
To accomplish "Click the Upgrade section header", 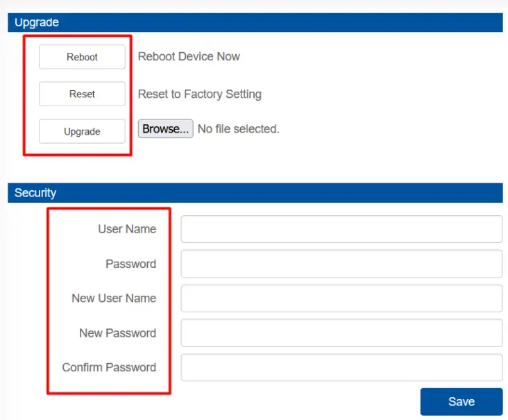I will click(37, 22).
